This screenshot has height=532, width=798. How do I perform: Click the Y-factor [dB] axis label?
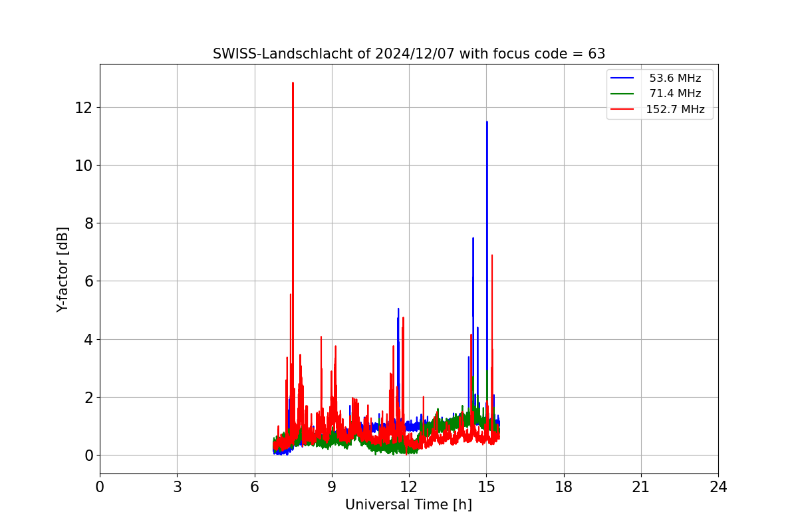[63, 269]
